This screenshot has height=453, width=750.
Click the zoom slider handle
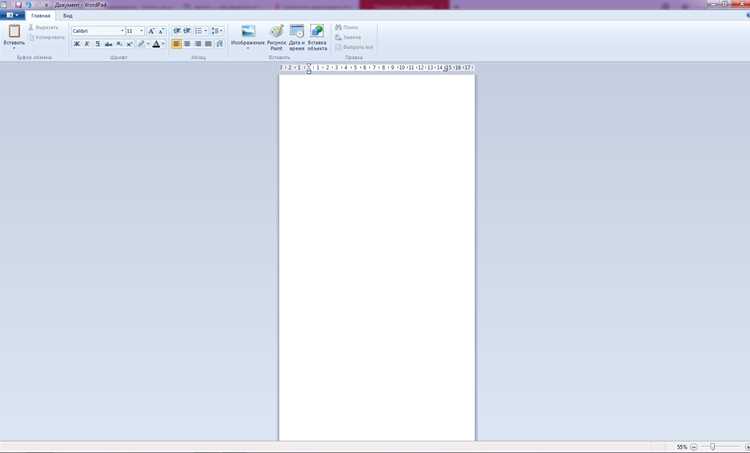pos(713,447)
